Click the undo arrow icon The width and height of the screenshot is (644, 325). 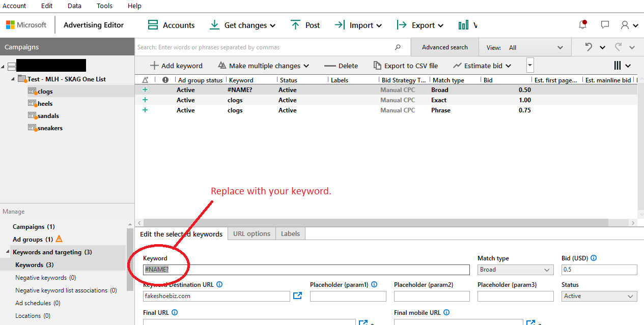point(589,47)
